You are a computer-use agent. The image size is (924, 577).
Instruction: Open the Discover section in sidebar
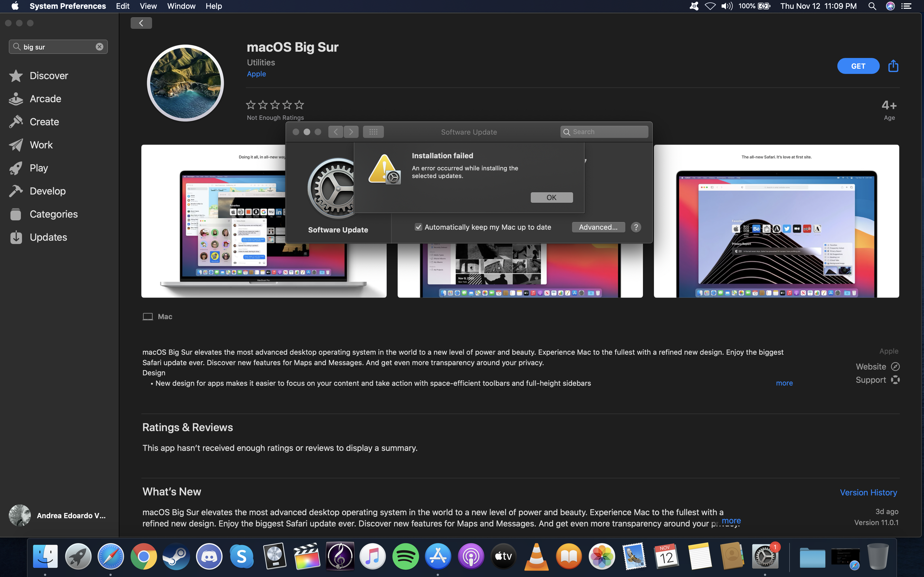click(49, 76)
